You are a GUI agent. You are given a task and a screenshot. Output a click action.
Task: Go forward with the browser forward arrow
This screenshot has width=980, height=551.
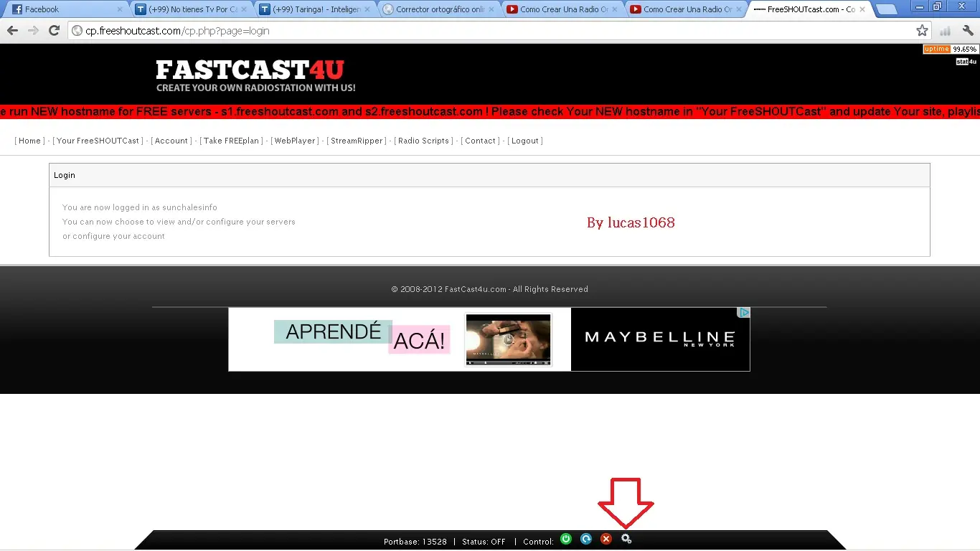click(33, 31)
